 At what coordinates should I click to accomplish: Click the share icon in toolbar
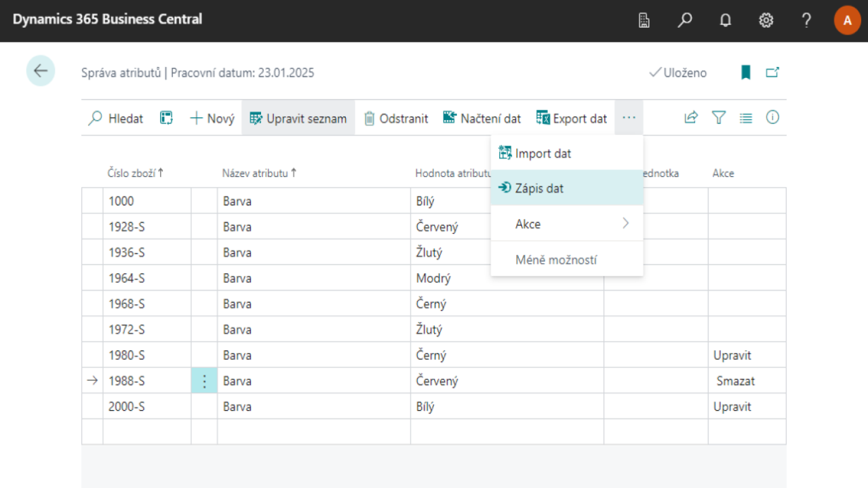coord(691,118)
